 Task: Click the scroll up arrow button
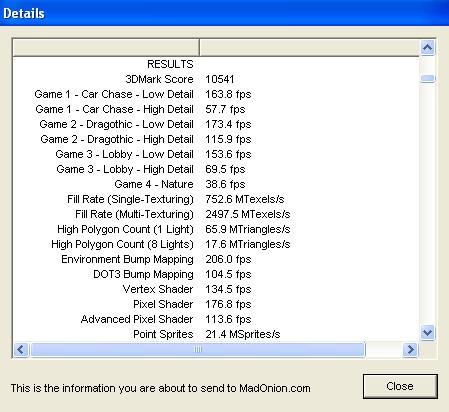427,48
